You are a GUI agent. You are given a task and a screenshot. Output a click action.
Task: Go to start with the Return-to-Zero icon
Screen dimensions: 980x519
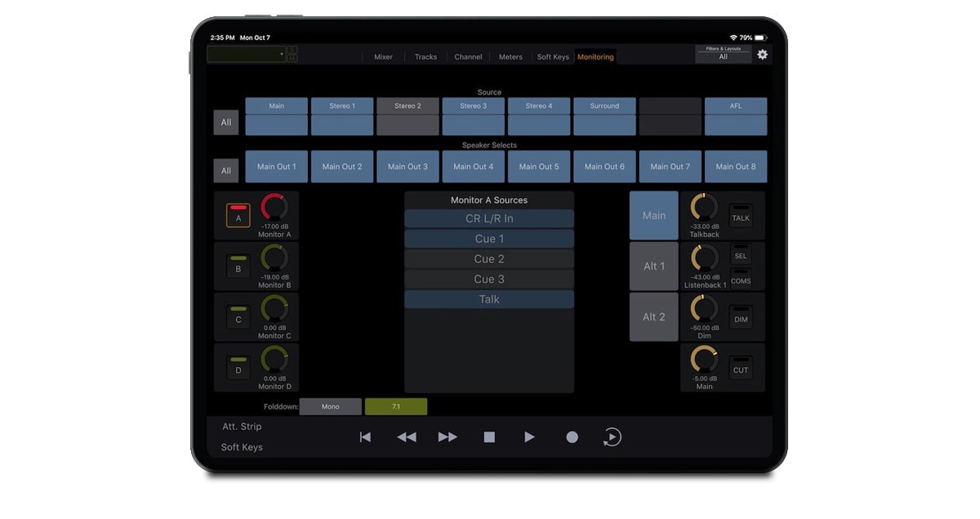(365, 437)
